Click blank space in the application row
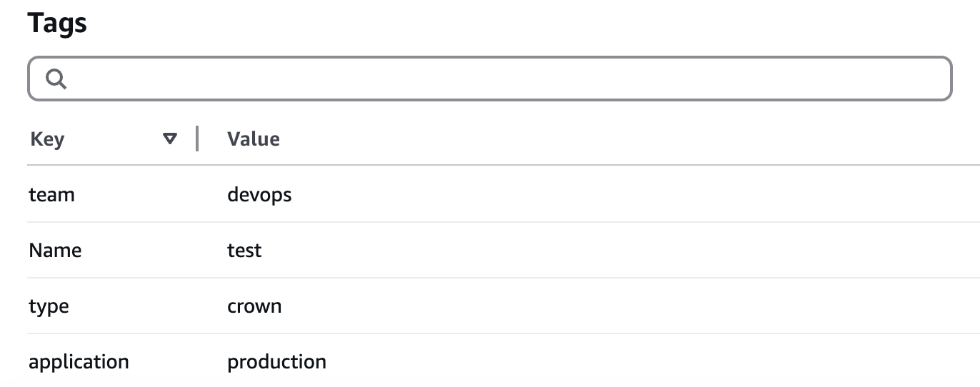The width and height of the screenshot is (980, 387). tap(607, 361)
